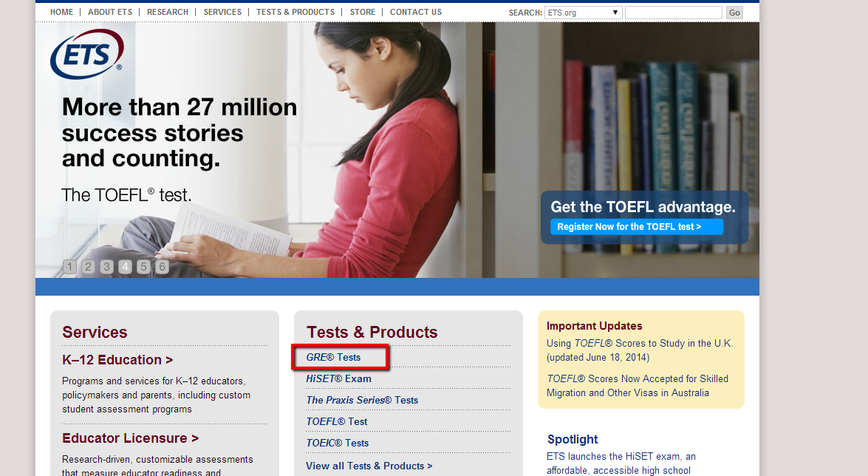Click View all Tests & Products
The image size is (868, 476).
coord(369,466)
